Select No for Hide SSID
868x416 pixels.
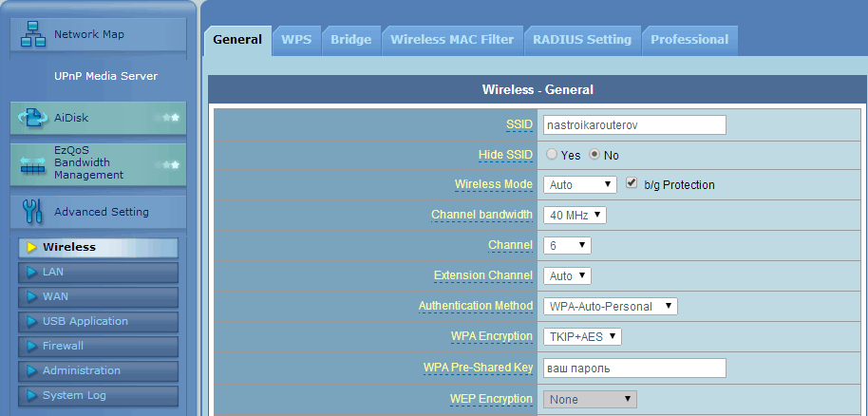tap(595, 155)
